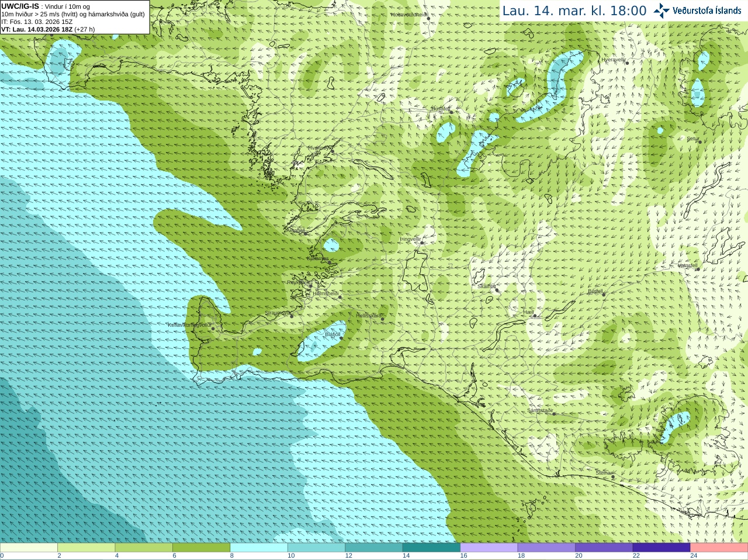The image size is (748, 560).
Task: Click the 8–10 m/s light cyan swatch
Action: coord(259,548)
